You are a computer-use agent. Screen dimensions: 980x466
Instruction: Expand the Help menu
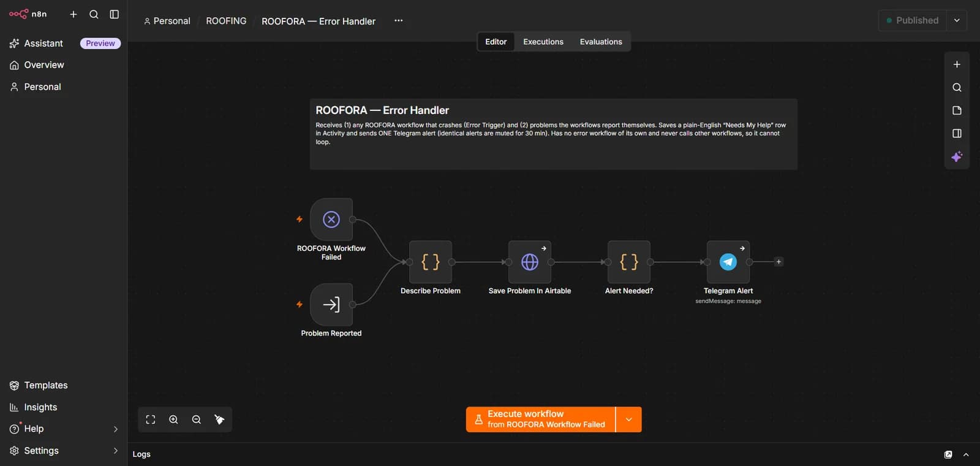pyautogui.click(x=64, y=429)
